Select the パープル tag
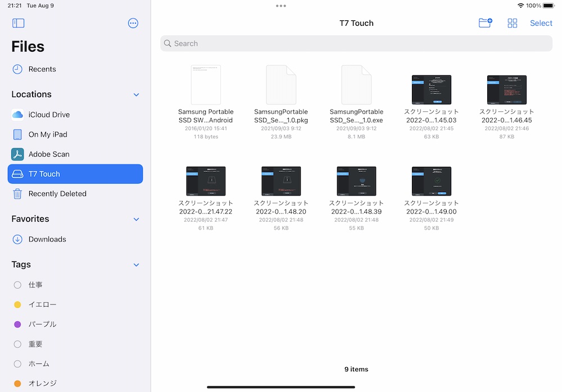 click(x=75, y=324)
